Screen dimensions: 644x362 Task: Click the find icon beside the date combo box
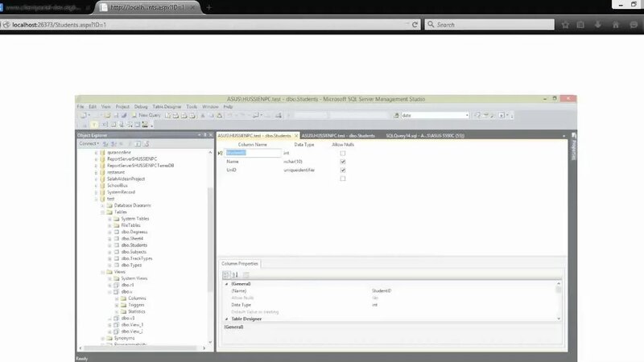coord(396,115)
